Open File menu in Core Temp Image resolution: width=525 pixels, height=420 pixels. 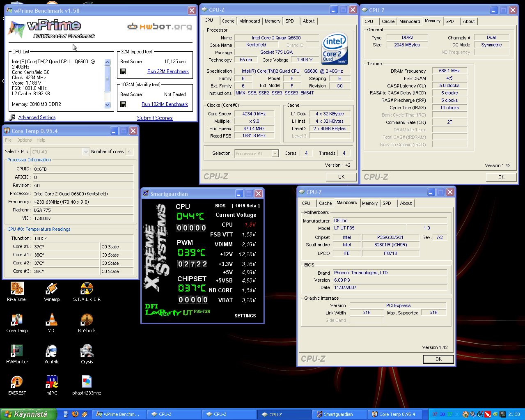[x=8, y=140]
